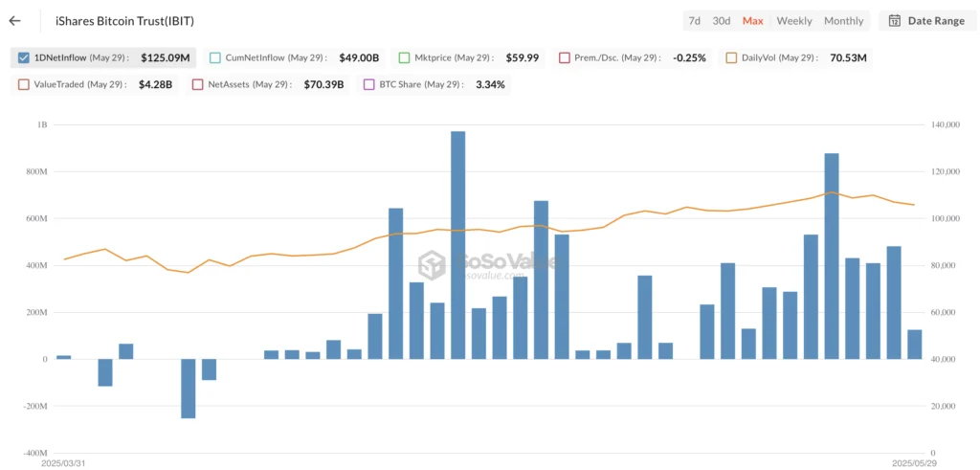Click the tallest inflow bar near 1B
980x470 pixels.
(x=458, y=245)
